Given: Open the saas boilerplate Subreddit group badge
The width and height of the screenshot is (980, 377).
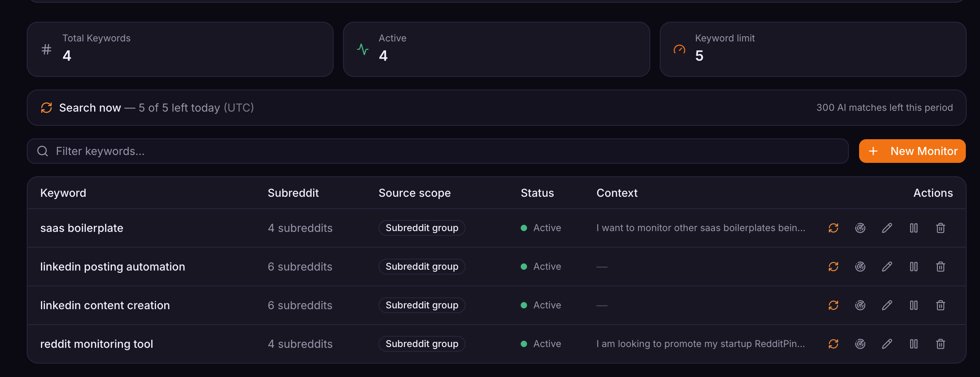Looking at the screenshot, I should coord(422,228).
